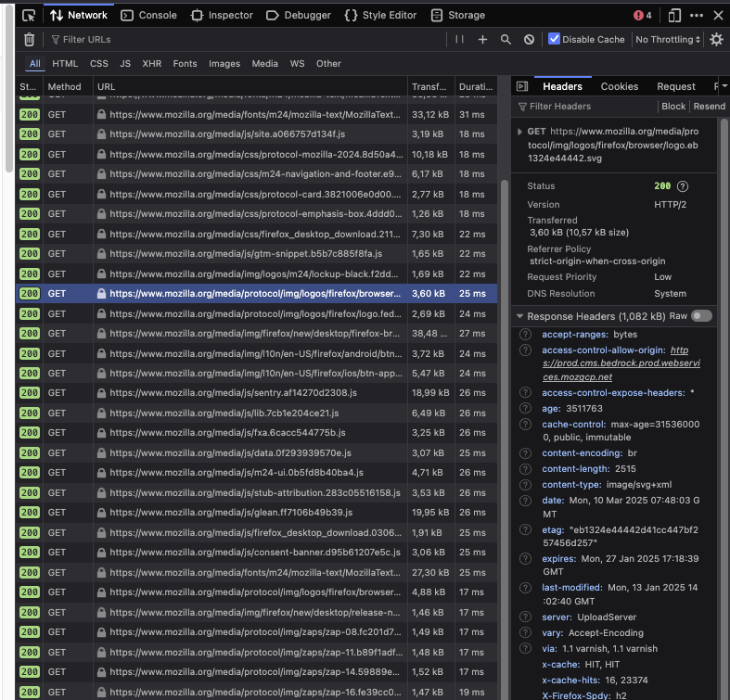
Task: Switch to the Console tab
Action: click(149, 16)
